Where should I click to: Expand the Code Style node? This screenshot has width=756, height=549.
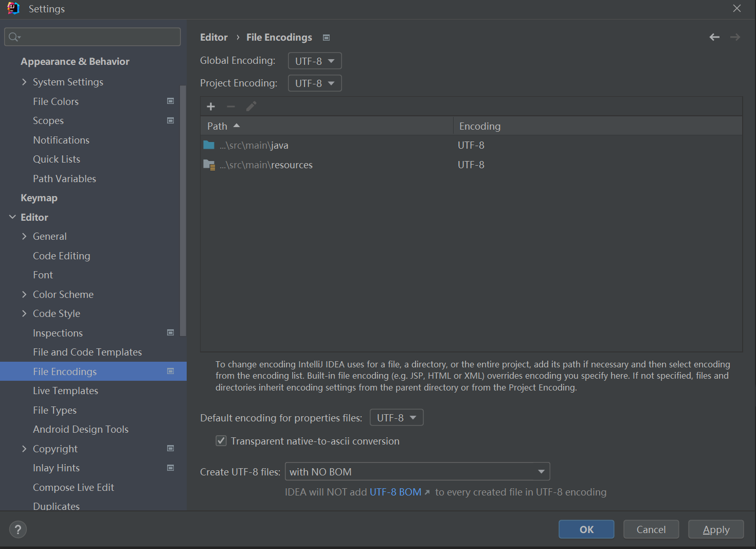(x=24, y=313)
